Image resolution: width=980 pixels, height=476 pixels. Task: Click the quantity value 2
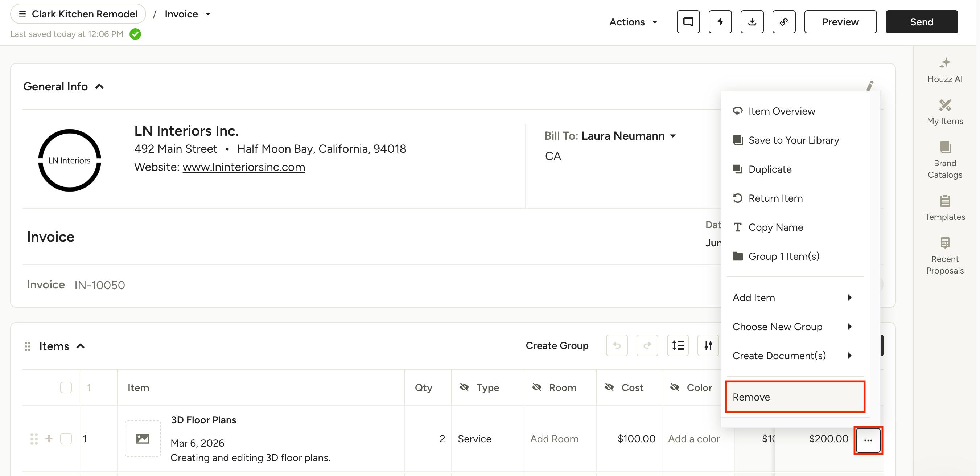tap(442, 439)
